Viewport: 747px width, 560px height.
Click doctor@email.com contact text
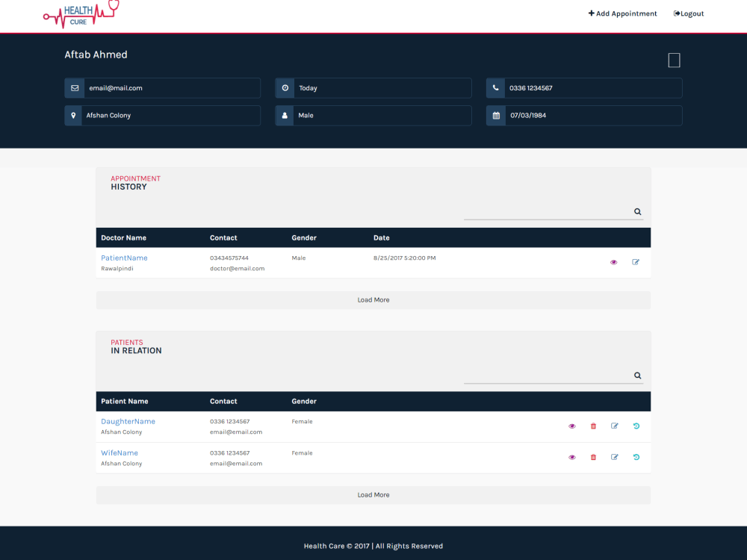pyautogui.click(x=238, y=269)
